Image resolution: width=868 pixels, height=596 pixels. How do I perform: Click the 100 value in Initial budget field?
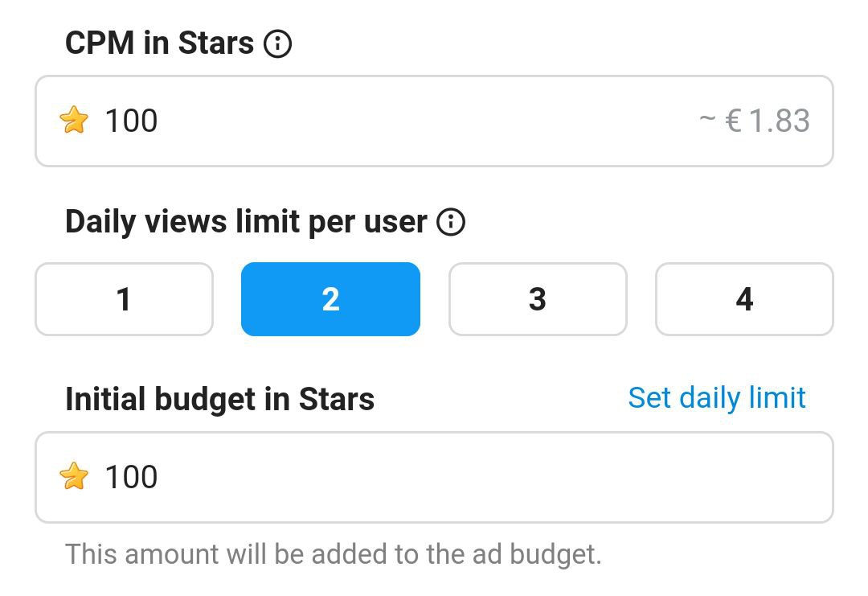click(x=132, y=477)
